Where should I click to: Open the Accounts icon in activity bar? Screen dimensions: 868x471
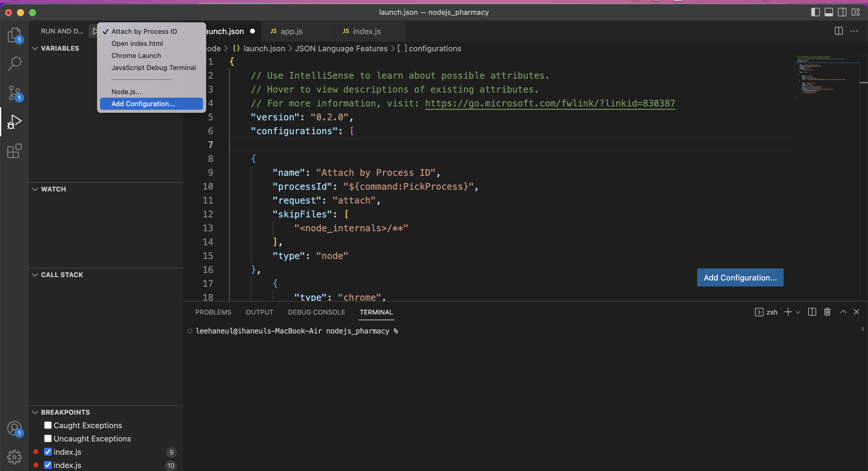coord(14,428)
